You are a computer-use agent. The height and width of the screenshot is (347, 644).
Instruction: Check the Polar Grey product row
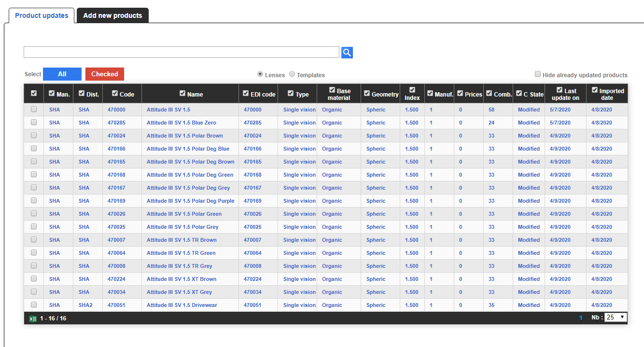34,227
